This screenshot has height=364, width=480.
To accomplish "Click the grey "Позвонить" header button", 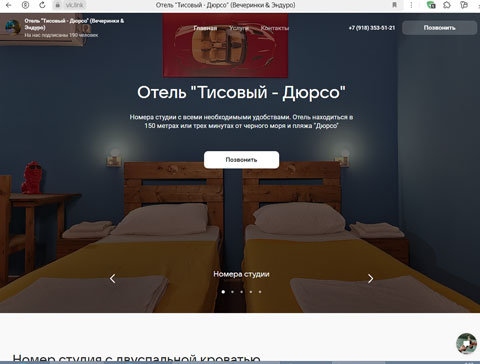I will click(x=440, y=28).
